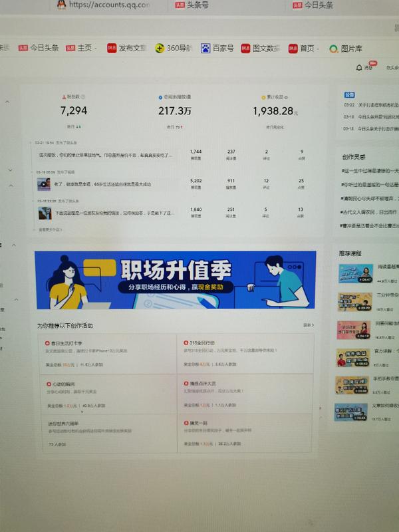Switch to the 今日头条 browser tab
Image resolution: width=399 pixels, height=532 pixels.
pos(313,5)
